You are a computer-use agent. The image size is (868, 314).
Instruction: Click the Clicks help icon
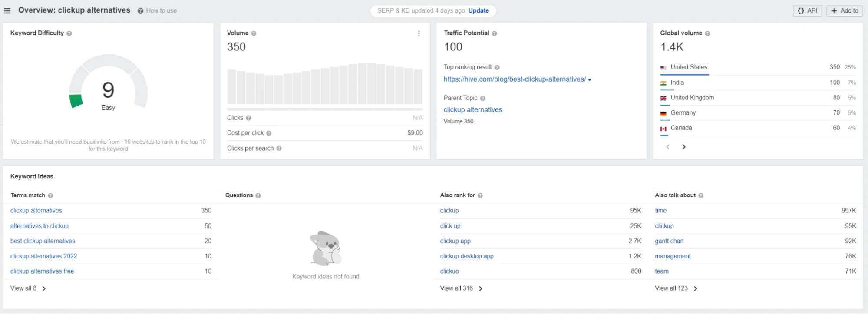click(x=248, y=118)
